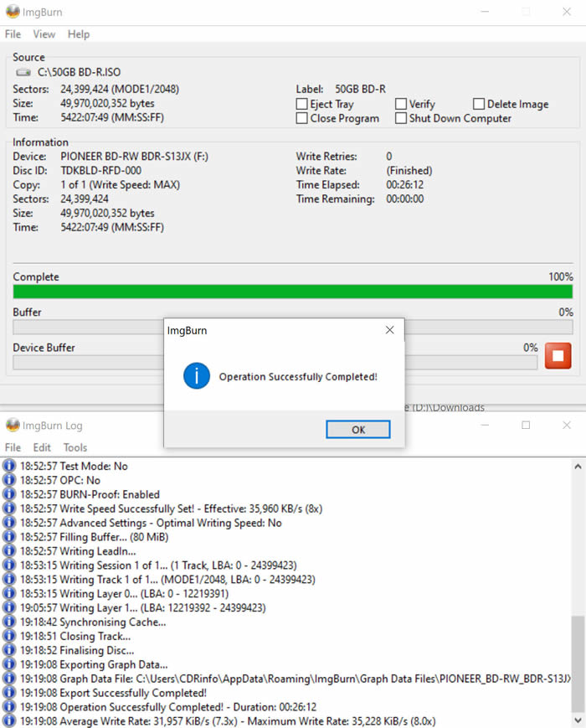Click info icon beside 'Writing Layer 0' entry
Viewport: 586px width, 728px height.
point(9,593)
